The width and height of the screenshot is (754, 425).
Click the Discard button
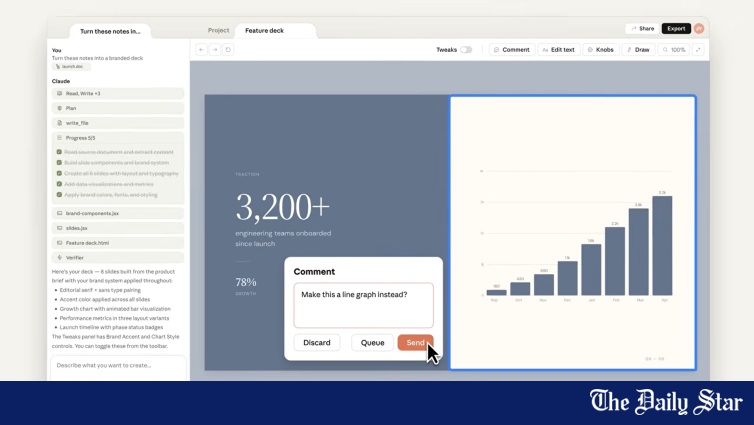click(317, 343)
